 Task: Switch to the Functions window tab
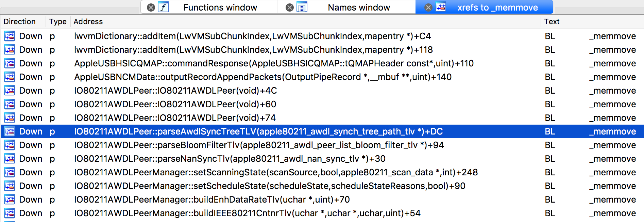[x=220, y=7]
